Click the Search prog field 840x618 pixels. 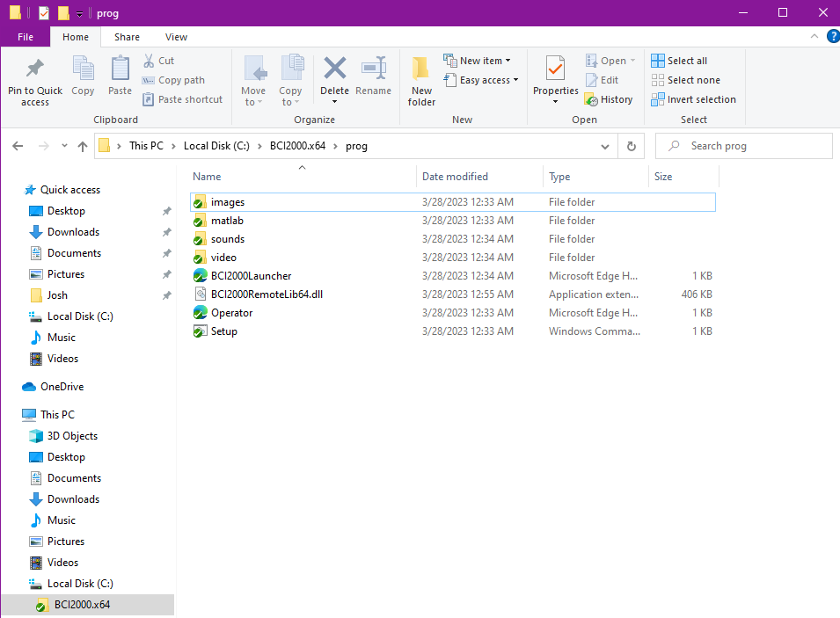(x=743, y=146)
